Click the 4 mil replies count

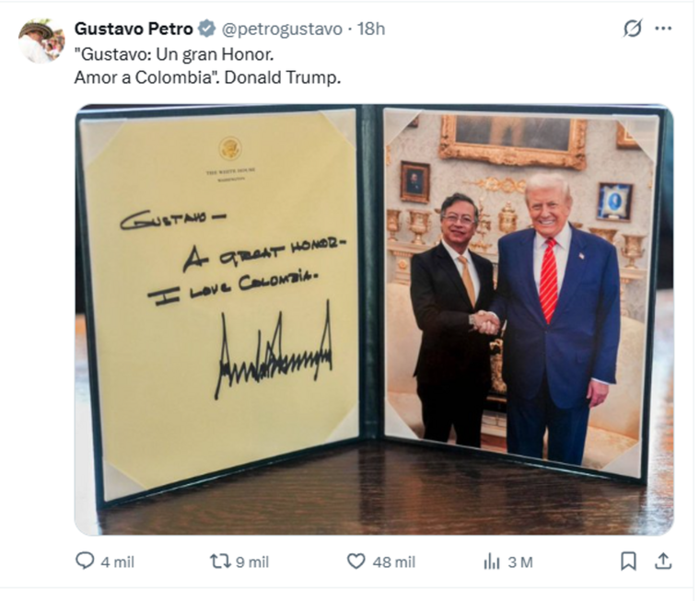(x=117, y=562)
